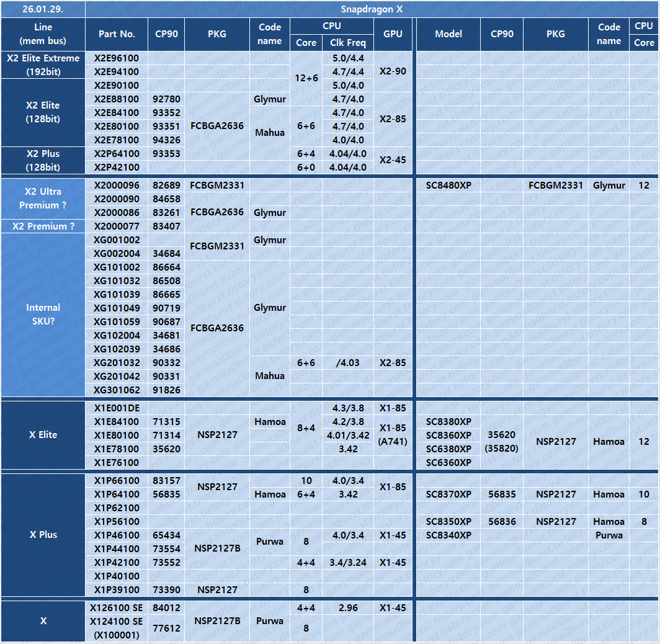Select CP90 value 34684

coord(166,254)
